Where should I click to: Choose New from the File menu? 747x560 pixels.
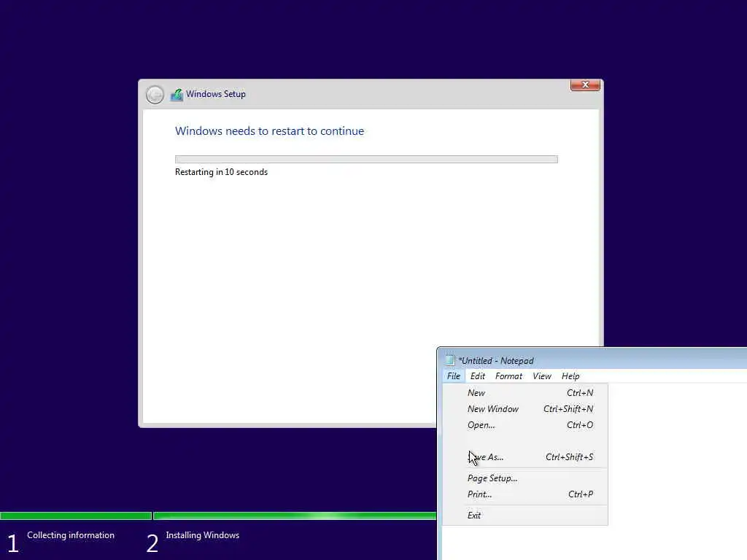coord(525,393)
